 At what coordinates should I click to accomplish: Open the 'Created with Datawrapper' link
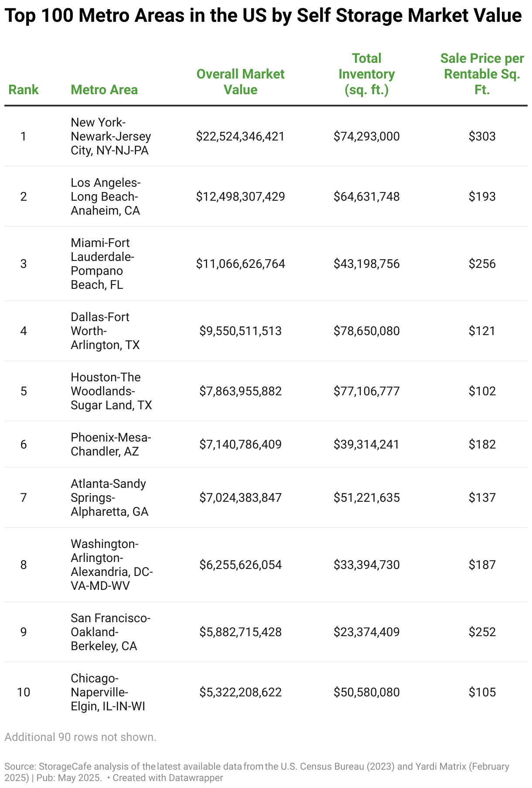(x=168, y=778)
